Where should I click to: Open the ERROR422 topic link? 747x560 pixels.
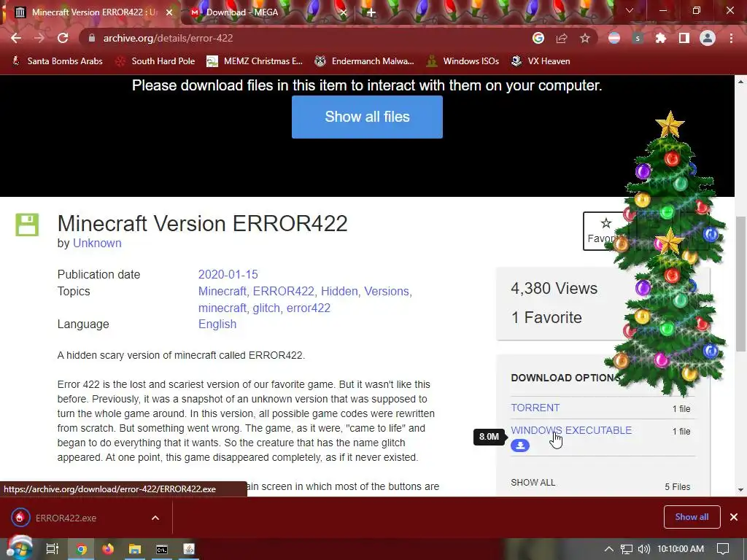(x=284, y=291)
